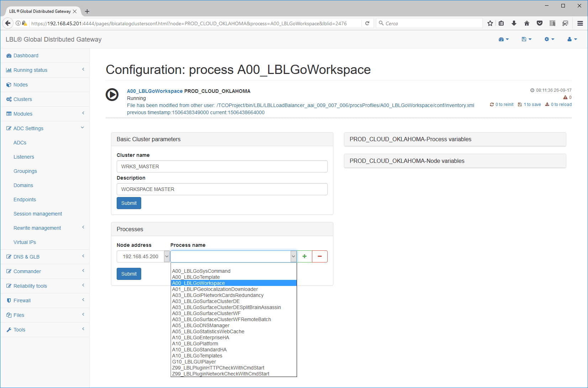The width and height of the screenshot is (588, 388).
Task: Close the LBL Global Distributed Gateway tab
Action: point(75,11)
